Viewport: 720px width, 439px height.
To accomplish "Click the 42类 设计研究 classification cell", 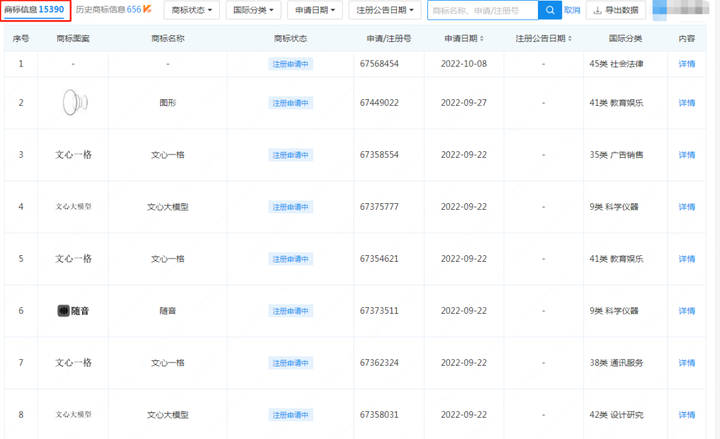I will pyautogui.click(x=616, y=415).
